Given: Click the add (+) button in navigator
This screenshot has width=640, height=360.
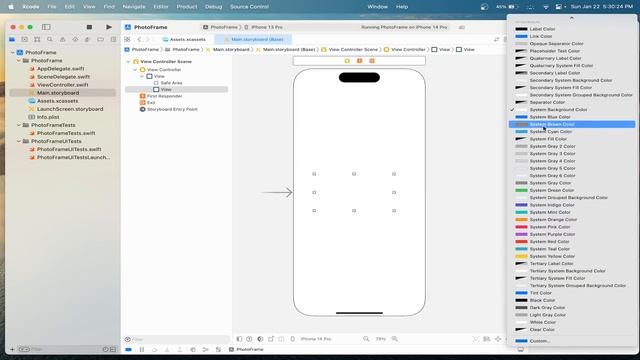Looking at the screenshot, I should click(12, 349).
